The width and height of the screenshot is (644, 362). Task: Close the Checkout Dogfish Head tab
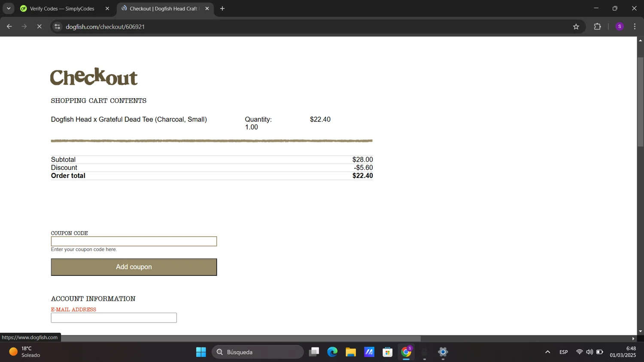(207, 9)
